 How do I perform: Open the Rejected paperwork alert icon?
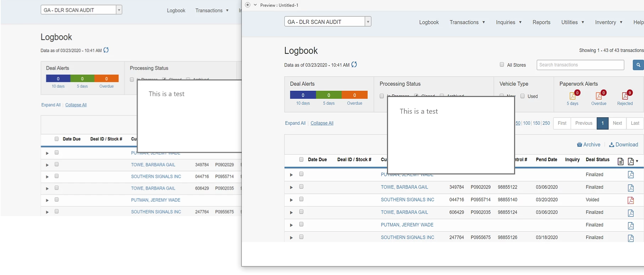coord(625,96)
